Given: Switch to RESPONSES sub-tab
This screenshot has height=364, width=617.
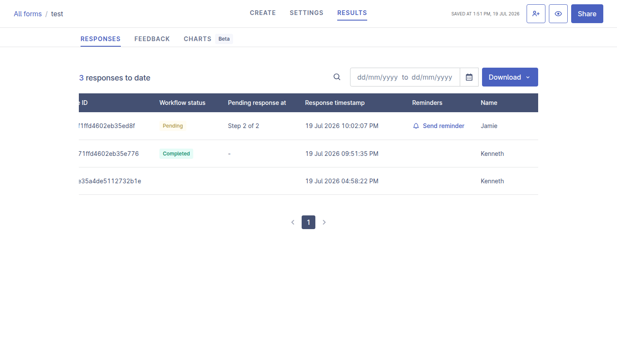Looking at the screenshot, I should click(101, 39).
